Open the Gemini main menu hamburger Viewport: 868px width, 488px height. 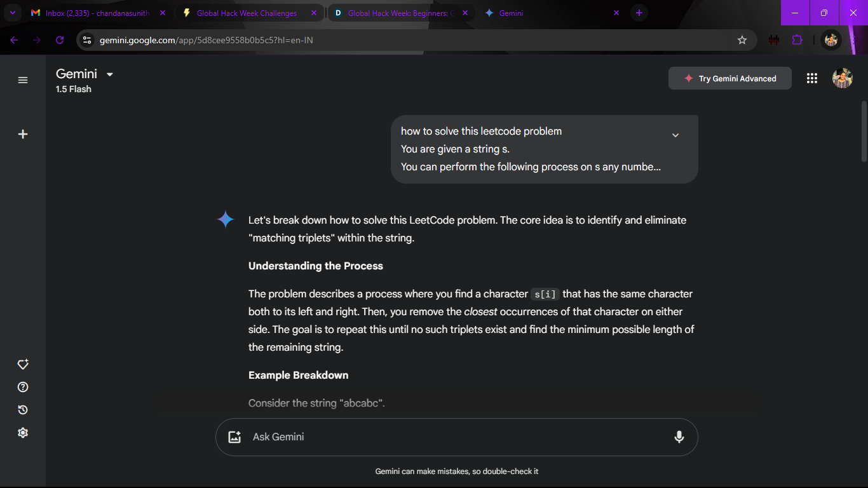(x=23, y=80)
